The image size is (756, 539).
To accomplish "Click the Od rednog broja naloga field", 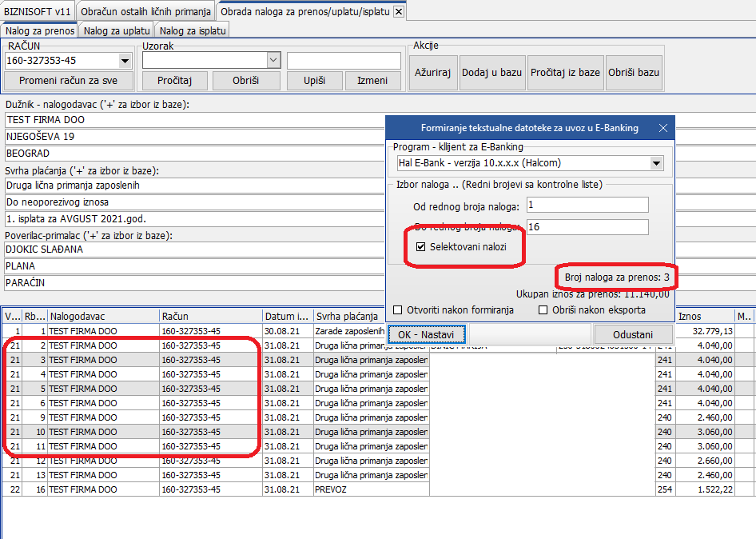I will [x=587, y=206].
